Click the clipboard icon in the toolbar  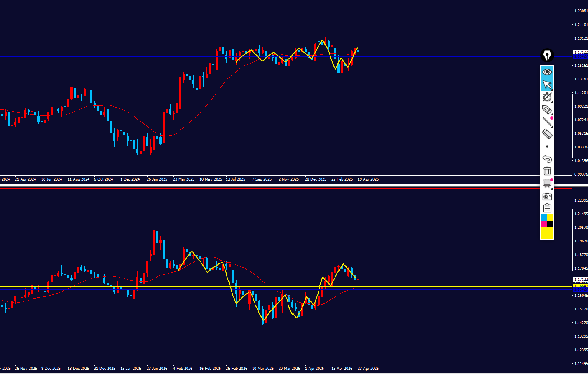(547, 208)
